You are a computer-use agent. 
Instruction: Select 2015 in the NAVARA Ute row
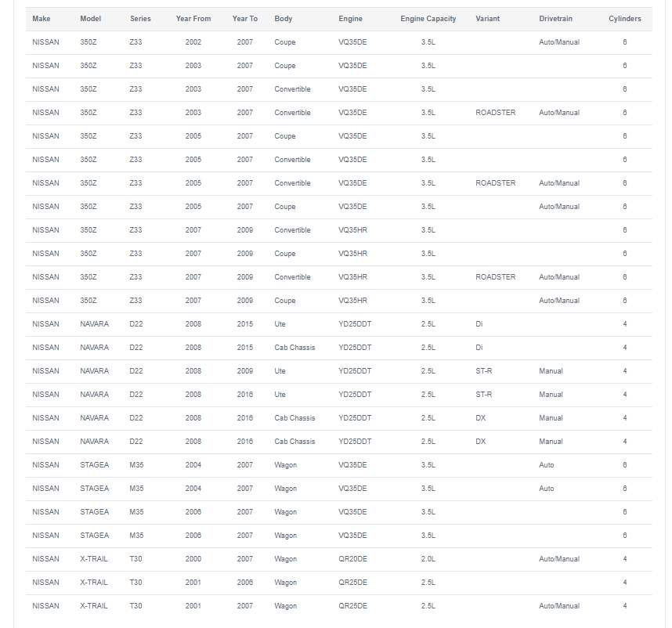pyautogui.click(x=244, y=324)
